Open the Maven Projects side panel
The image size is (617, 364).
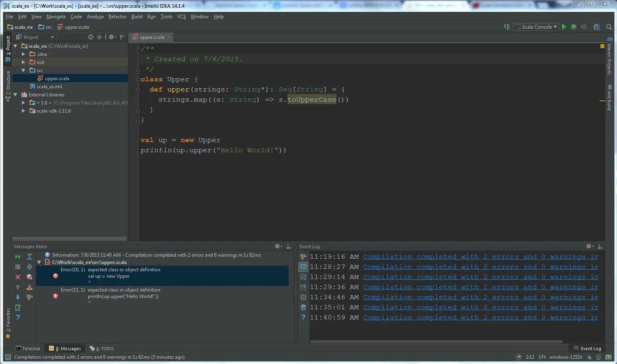click(609, 56)
